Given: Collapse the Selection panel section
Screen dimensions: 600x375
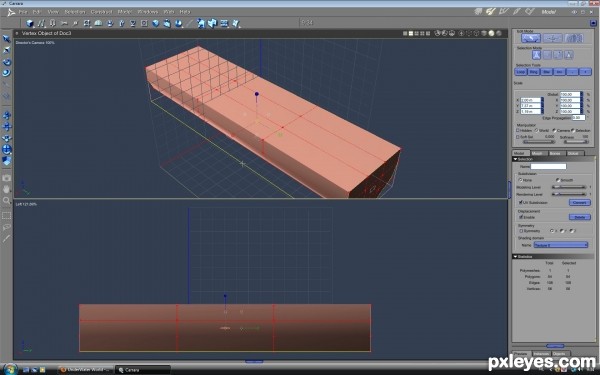Looking at the screenshot, I should 515,159.
